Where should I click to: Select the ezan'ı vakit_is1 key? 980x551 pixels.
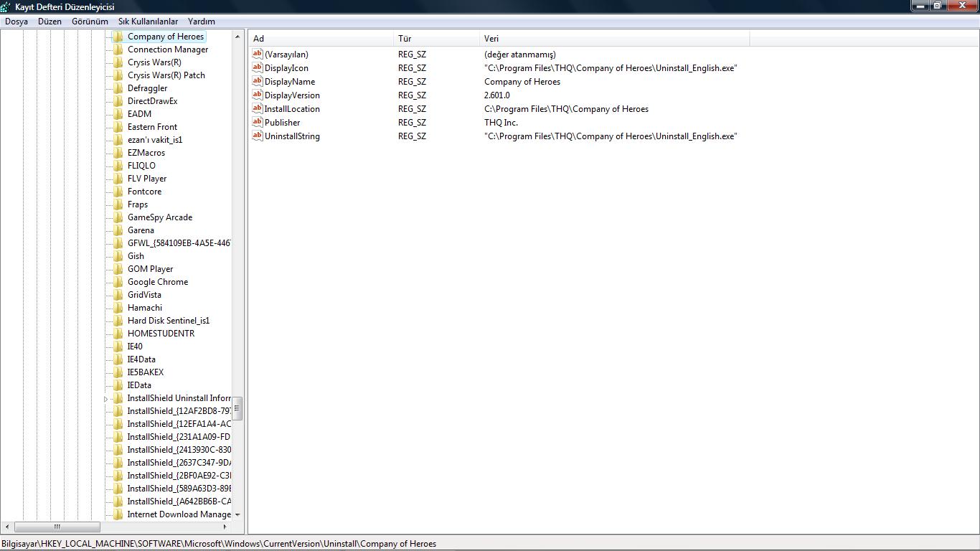tap(155, 140)
